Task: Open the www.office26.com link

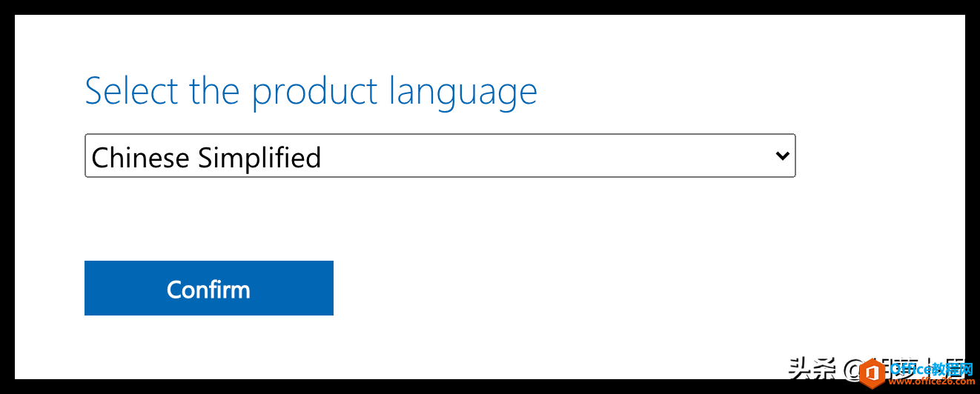Action: pos(932,383)
